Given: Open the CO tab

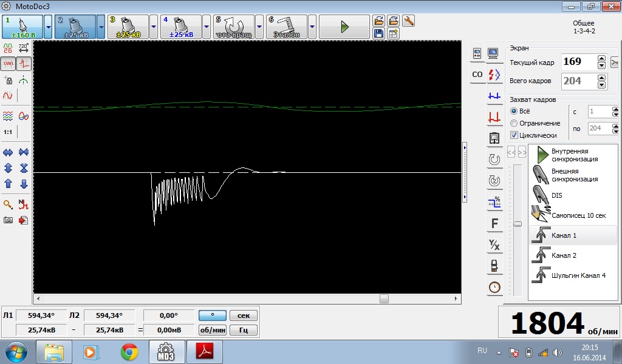Looking at the screenshot, I should (477, 74).
